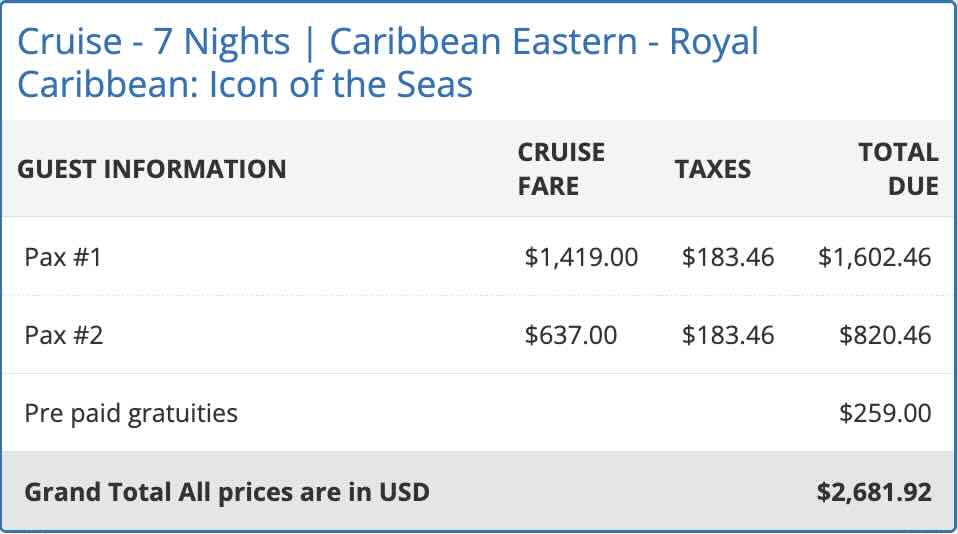Click Pax #2 cruise fare $637.00
Screen dimensions: 958x534
point(570,334)
